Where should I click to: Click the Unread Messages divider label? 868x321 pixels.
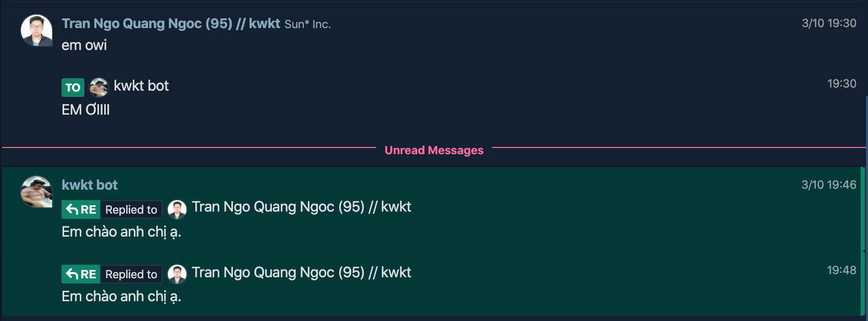click(x=433, y=151)
